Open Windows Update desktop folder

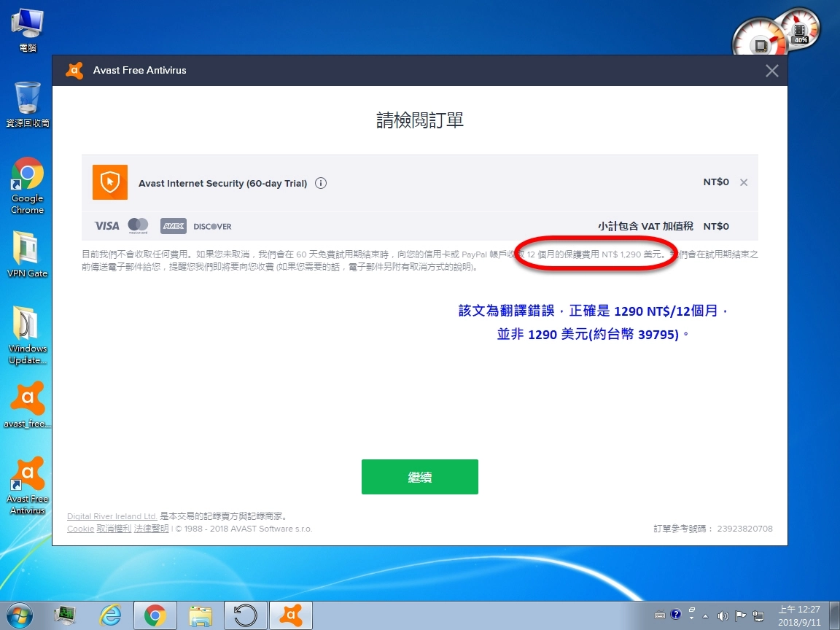[x=27, y=335]
